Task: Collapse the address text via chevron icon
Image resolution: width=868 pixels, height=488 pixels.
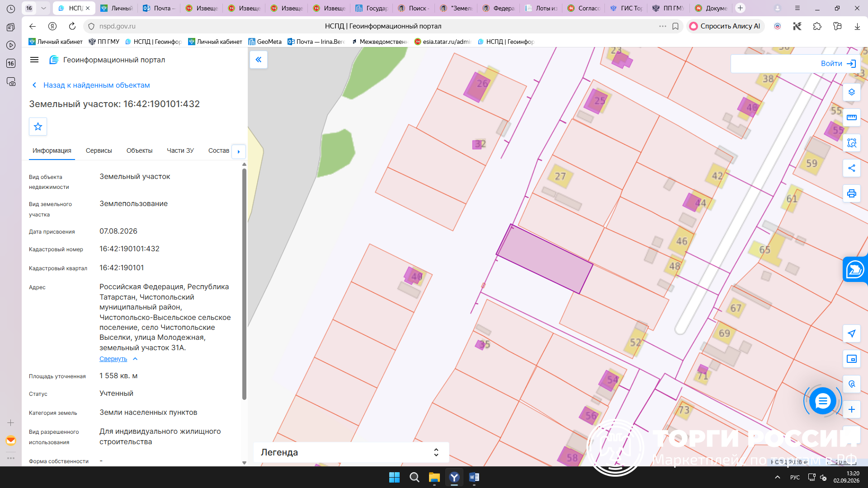Action: (135, 359)
